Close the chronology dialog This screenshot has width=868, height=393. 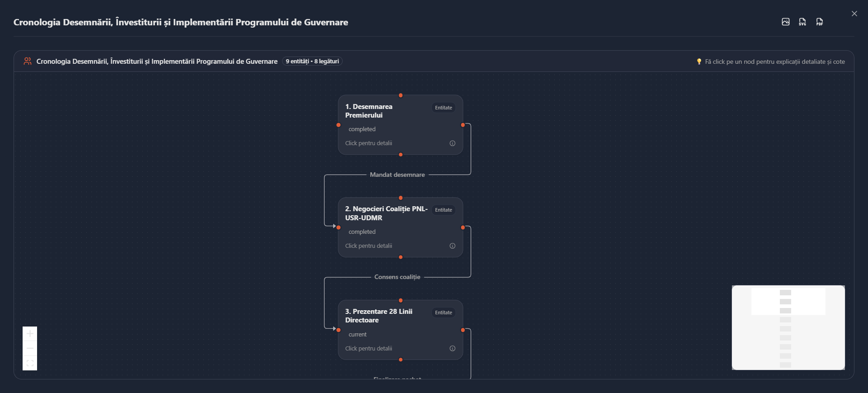(x=854, y=14)
